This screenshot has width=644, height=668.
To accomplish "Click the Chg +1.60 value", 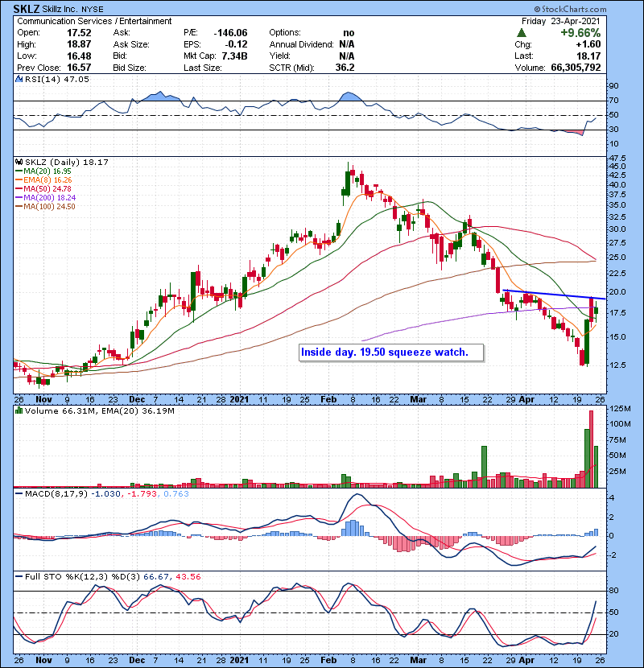I will pyautogui.click(x=588, y=44).
